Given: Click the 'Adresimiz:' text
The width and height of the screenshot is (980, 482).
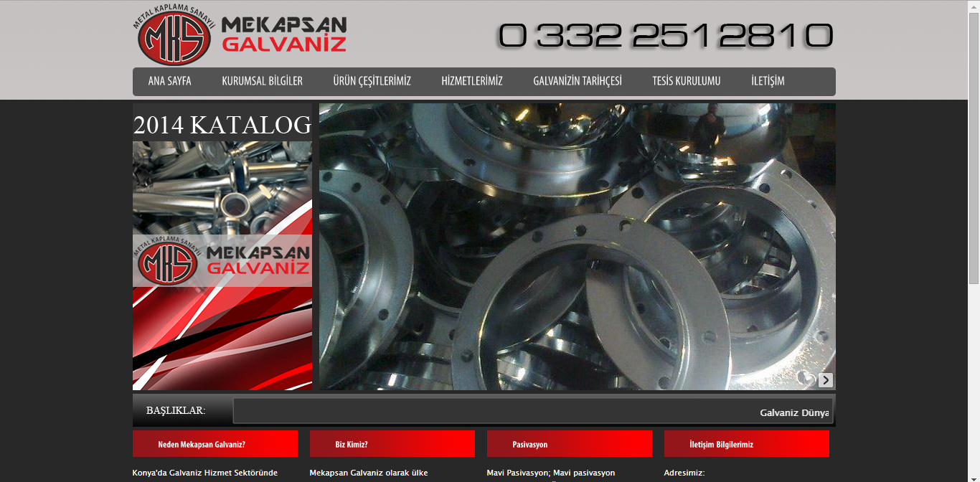Looking at the screenshot, I should (684, 473).
